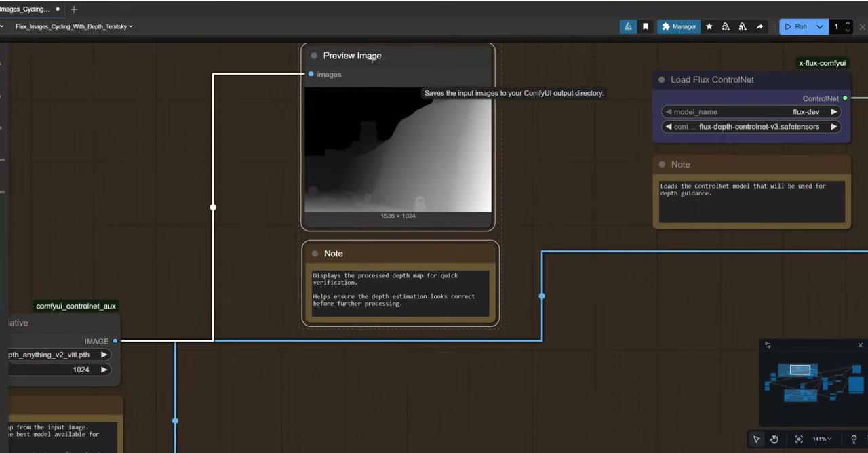This screenshot has width=868, height=453.
Task: Click the bookmark icon in the top toolbar
Action: 646,26
